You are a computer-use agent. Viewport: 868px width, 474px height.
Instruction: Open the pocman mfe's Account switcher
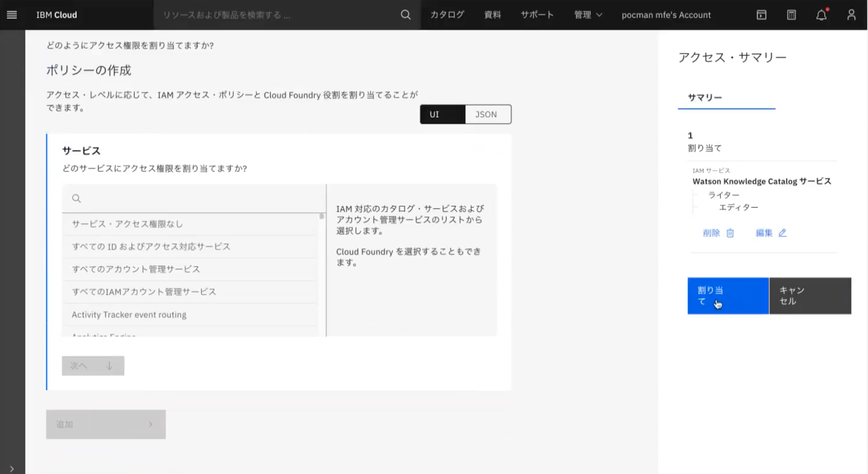point(666,15)
